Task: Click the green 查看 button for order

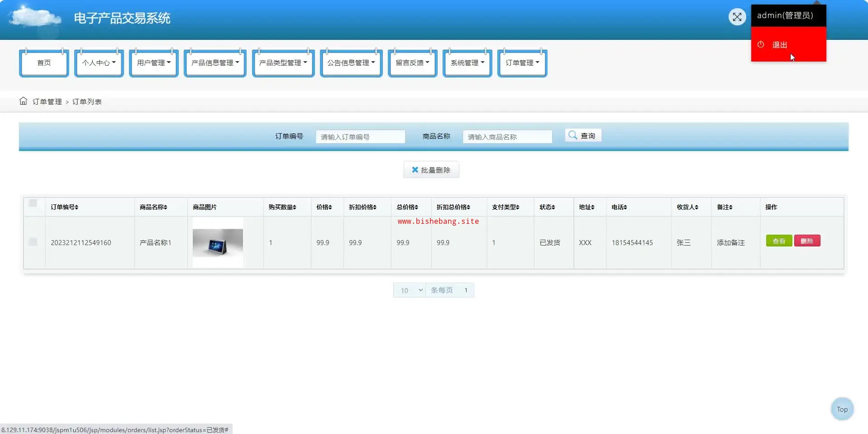Action: point(778,241)
